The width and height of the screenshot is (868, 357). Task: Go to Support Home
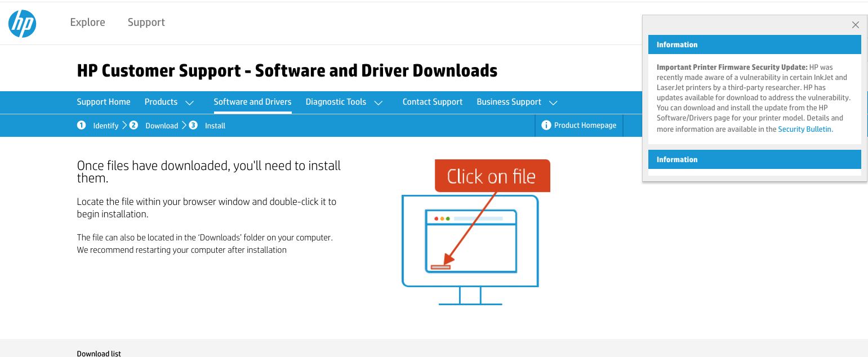point(104,102)
